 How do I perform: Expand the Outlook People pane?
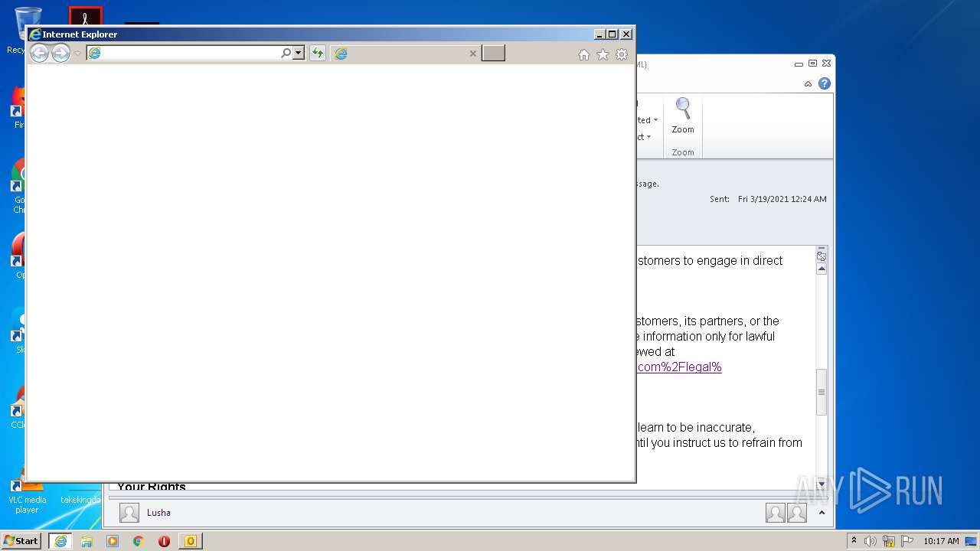point(822,513)
